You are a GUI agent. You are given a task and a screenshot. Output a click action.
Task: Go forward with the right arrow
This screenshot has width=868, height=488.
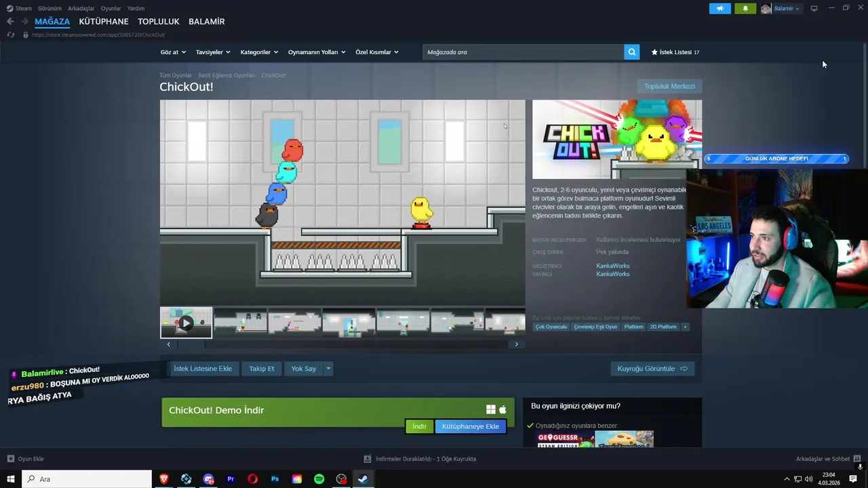pyautogui.click(x=24, y=22)
